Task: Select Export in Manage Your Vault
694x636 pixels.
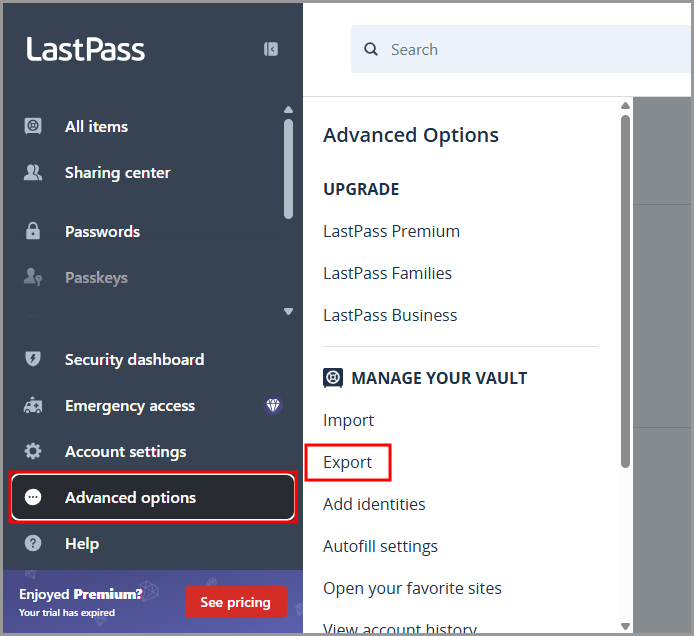Action: pyautogui.click(x=348, y=462)
